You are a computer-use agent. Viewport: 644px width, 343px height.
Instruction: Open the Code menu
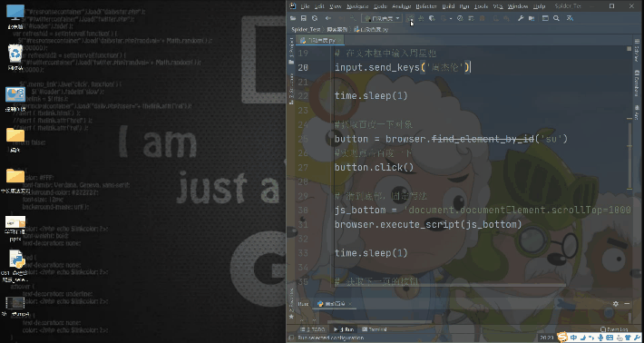click(x=380, y=6)
